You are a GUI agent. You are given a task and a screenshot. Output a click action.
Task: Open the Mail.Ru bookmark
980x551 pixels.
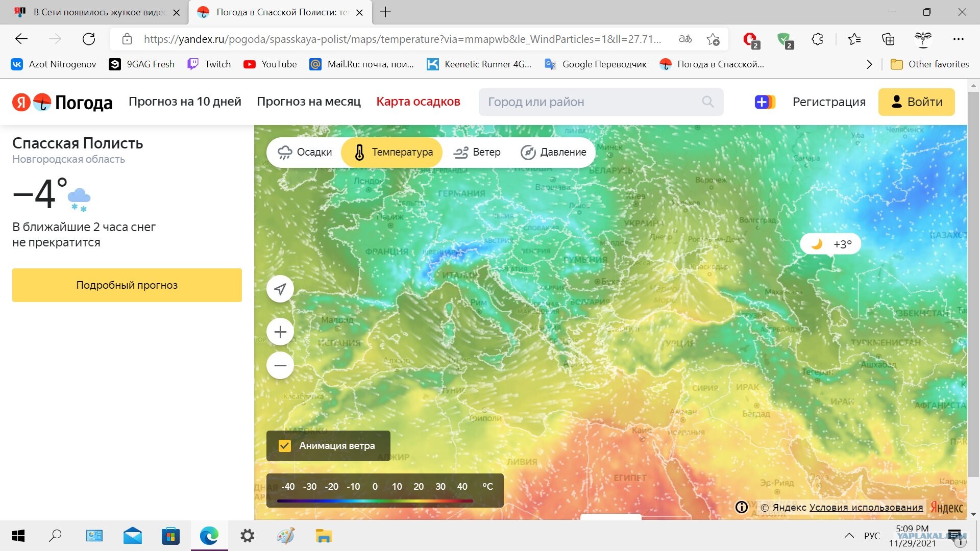point(361,64)
